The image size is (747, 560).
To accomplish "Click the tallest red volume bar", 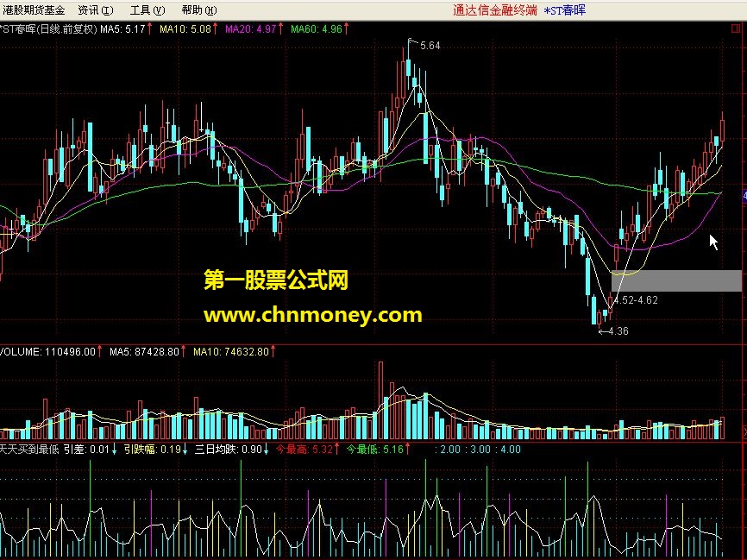I will 380,400.
